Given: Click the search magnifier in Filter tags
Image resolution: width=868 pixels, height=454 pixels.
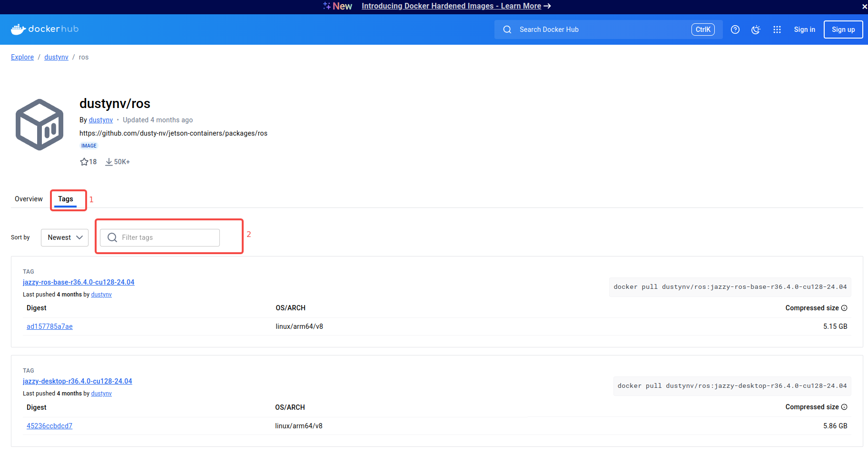Looking at the screenshot, I should (x=112, y=237).
